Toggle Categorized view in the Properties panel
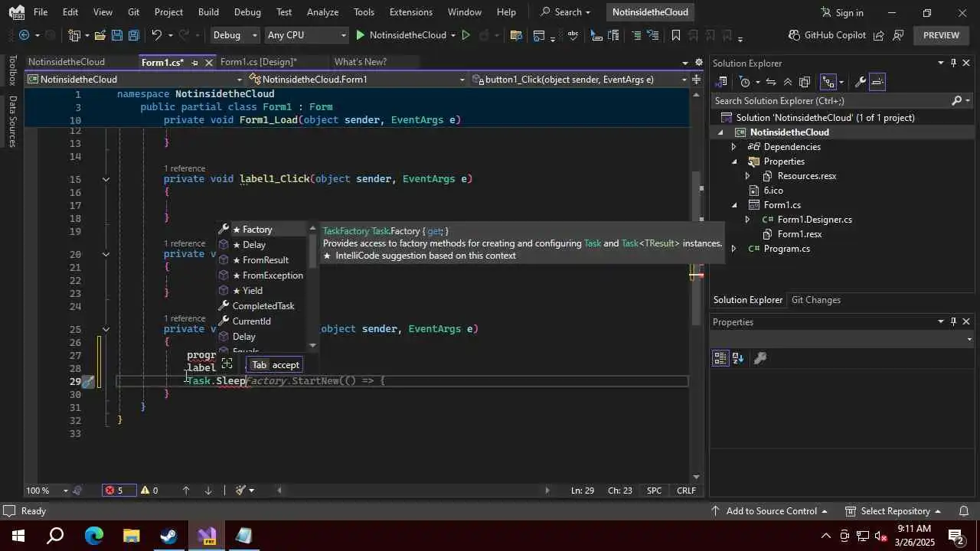 pyautogui.click(x=720, y=358)
